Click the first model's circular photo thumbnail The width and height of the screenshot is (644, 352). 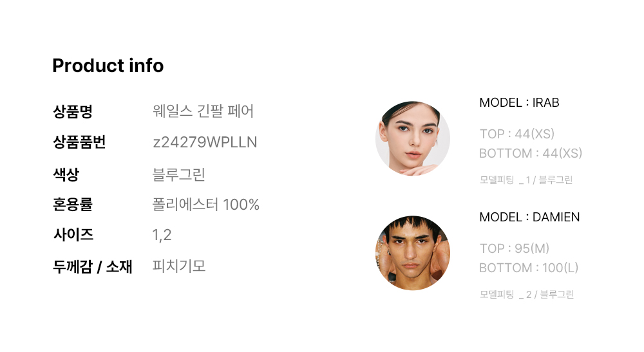tap(413, 138)
